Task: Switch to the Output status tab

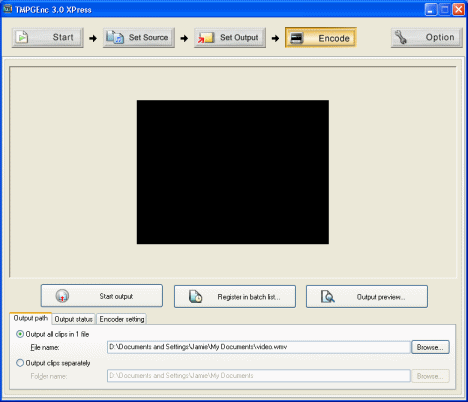Action: [73, 319]
